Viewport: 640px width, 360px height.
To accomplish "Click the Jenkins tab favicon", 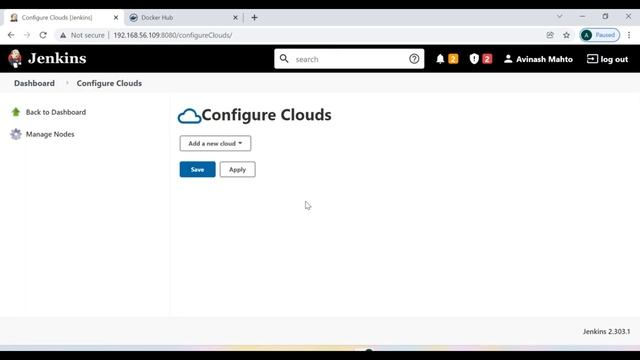I will click(14, 18).
